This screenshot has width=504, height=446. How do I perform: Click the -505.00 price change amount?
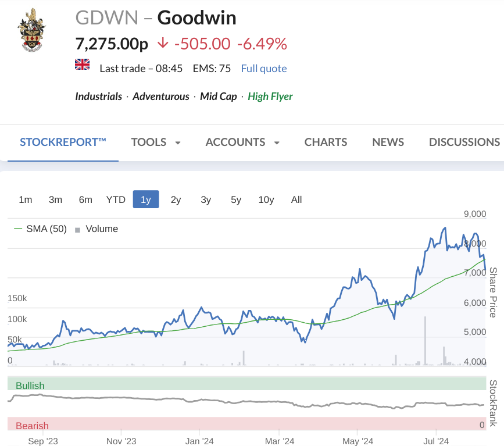click(x=202, y=44)
